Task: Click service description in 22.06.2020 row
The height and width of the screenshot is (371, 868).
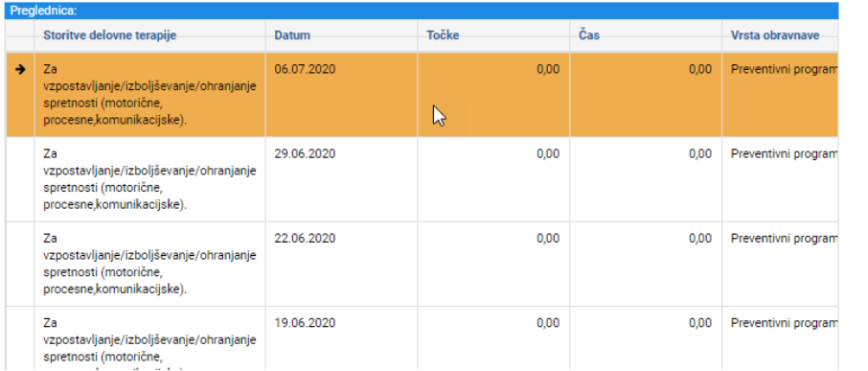Action: 149,264
